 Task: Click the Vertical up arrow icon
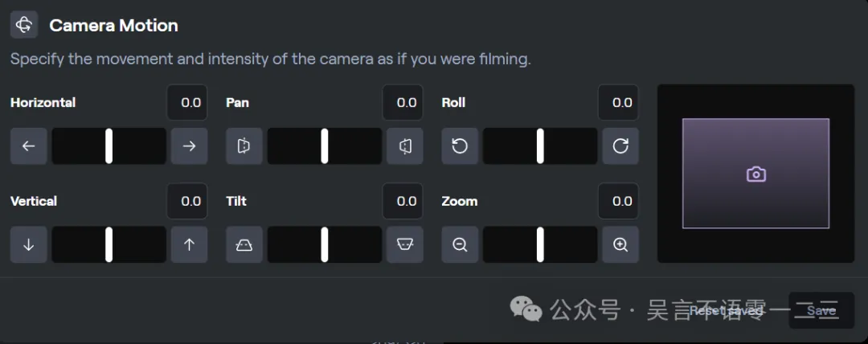[190, 244]
